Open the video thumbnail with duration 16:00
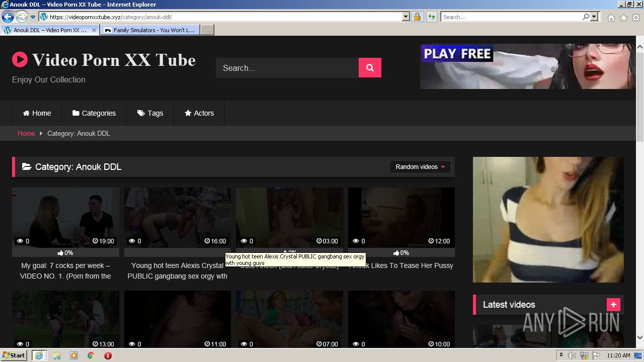Image resolution: width=644 pixels, height=362 pixels. pos(178,217)
